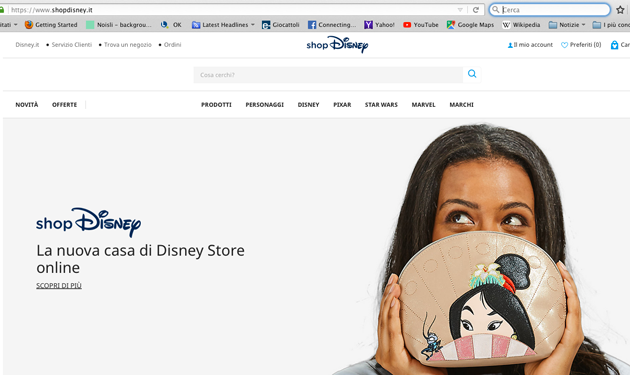The image size is (630, 375).
Task: Open the Getting Started bookmark
Action: click(51, 25)
